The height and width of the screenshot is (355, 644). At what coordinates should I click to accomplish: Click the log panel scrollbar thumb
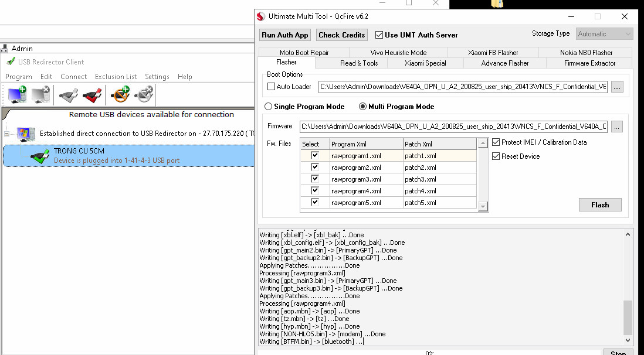point(628,318)
